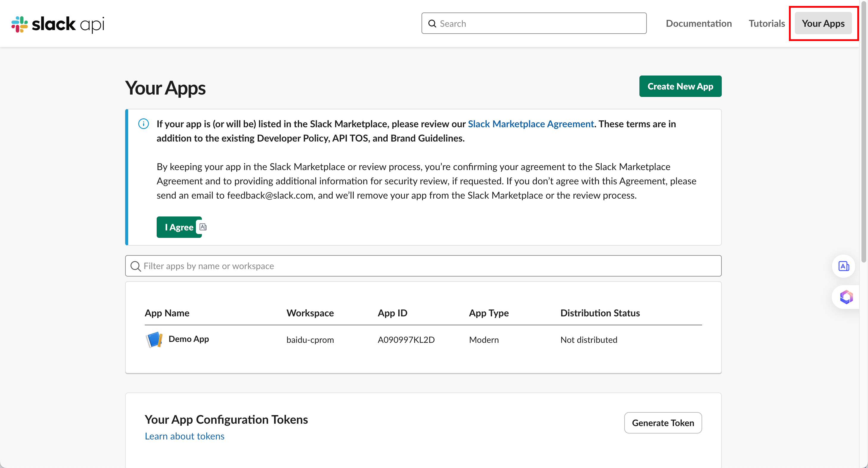The height and width of the screenshot is (468, 868).
Task: Click the Create New App button
Action: coord(680,86)
